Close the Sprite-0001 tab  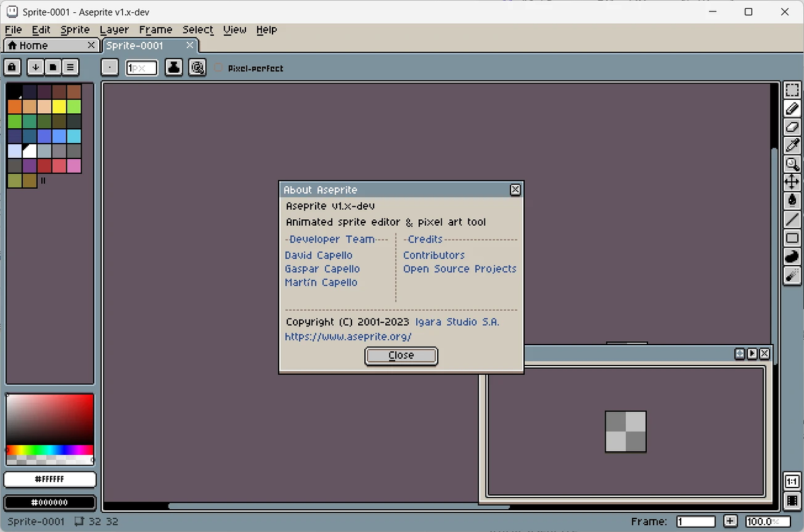tap(190, 45)
